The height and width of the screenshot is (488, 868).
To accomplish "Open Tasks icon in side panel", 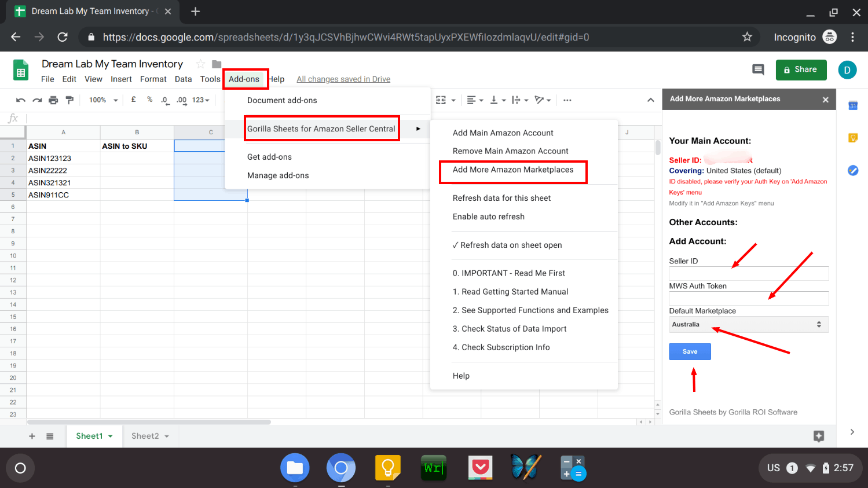I will click(852, 170).
